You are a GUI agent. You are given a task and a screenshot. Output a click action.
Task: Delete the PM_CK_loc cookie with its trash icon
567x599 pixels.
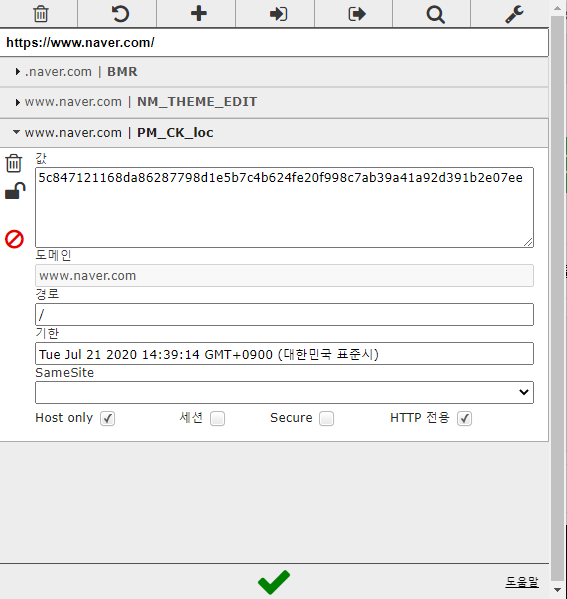coord(14,163)
